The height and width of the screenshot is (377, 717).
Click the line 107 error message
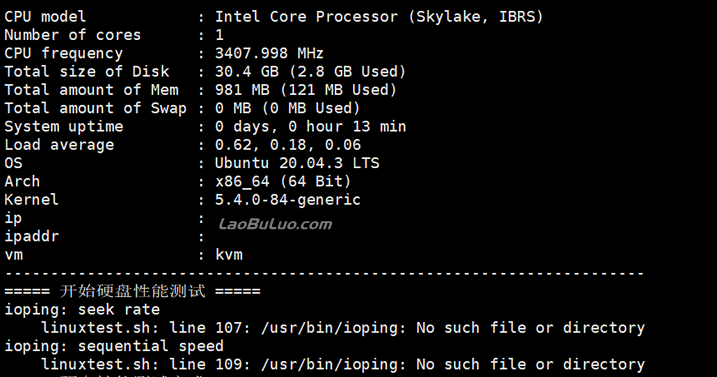coord(343,328)
